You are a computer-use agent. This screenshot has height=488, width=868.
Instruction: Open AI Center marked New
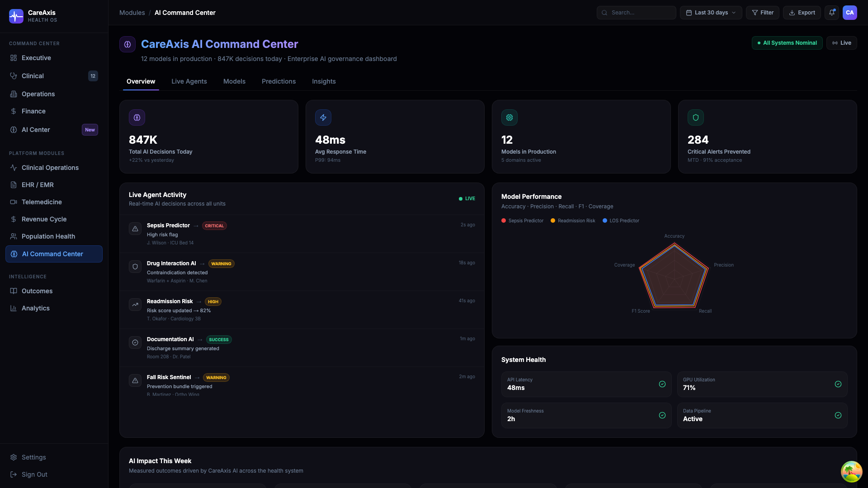click(x=54, y=130)
